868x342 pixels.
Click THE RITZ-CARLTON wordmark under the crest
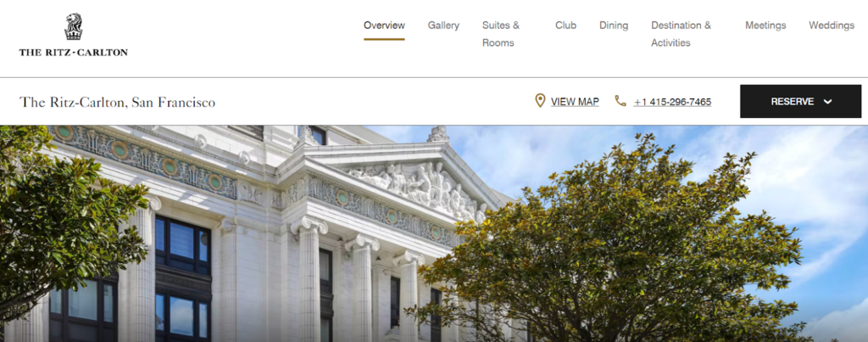(73, 53)
